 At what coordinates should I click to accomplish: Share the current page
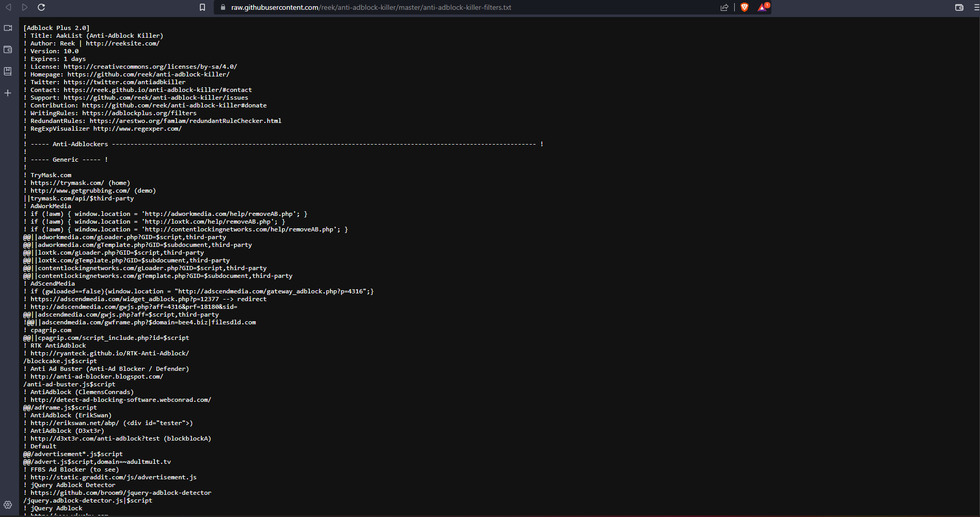724,7
